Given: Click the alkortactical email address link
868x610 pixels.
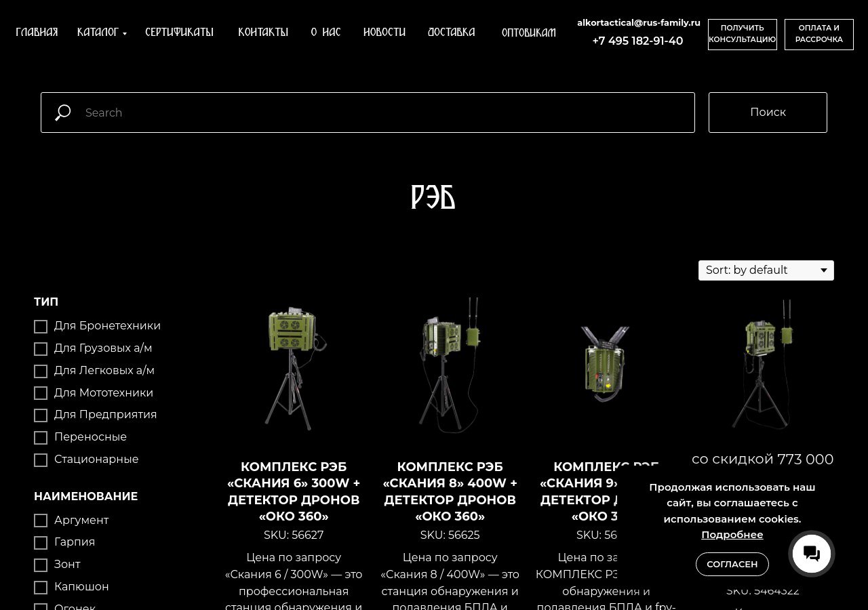Looking at the screenshot, I should 638,22.
